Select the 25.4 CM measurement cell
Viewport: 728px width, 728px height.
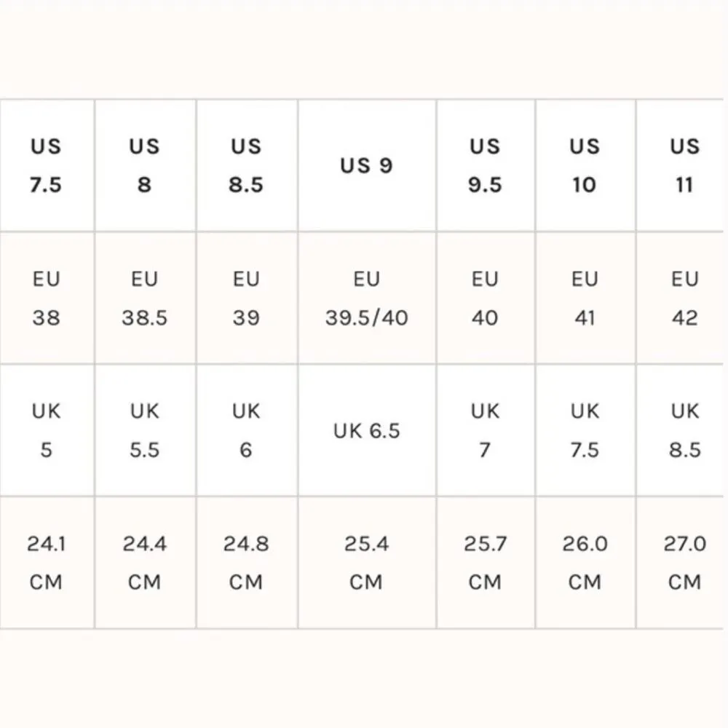click(366, 563)
